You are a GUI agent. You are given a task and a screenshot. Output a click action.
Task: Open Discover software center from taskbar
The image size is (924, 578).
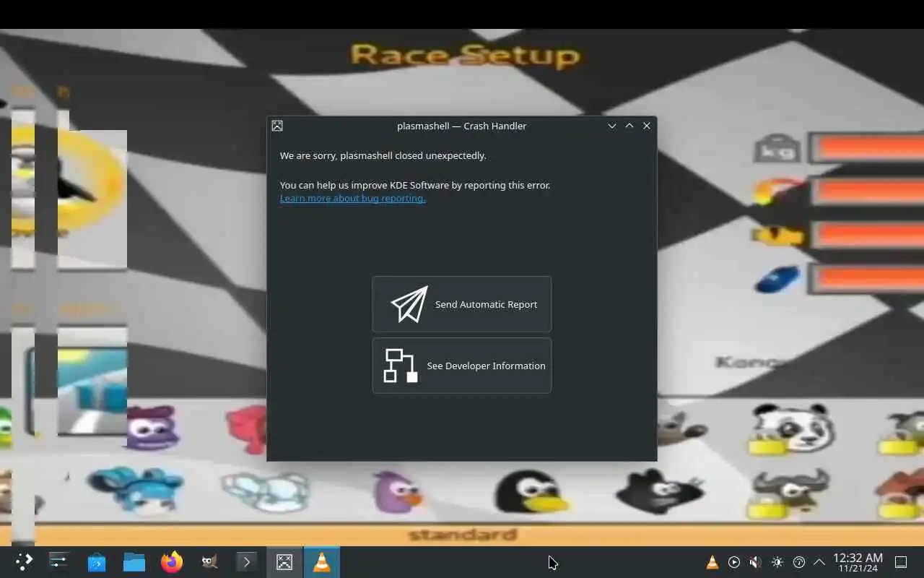(x=96, y=561)
